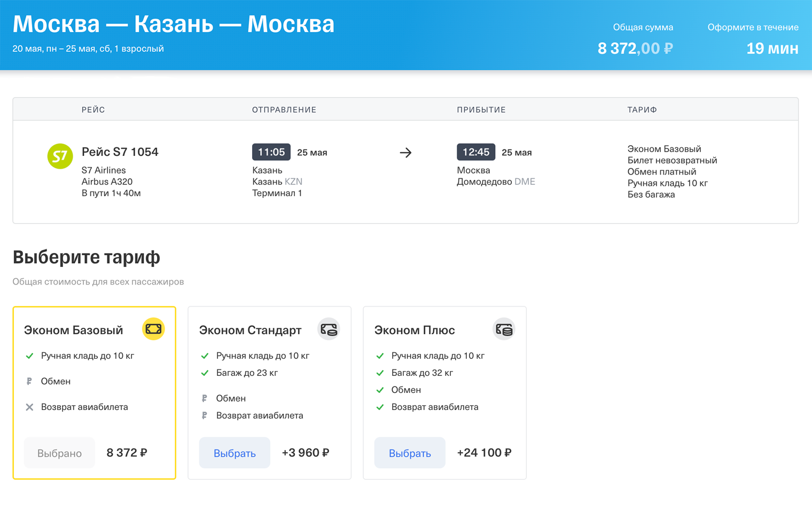812x505 pixels.
Task: Click the arrow between departure and arrival
Action: [405, 153]
